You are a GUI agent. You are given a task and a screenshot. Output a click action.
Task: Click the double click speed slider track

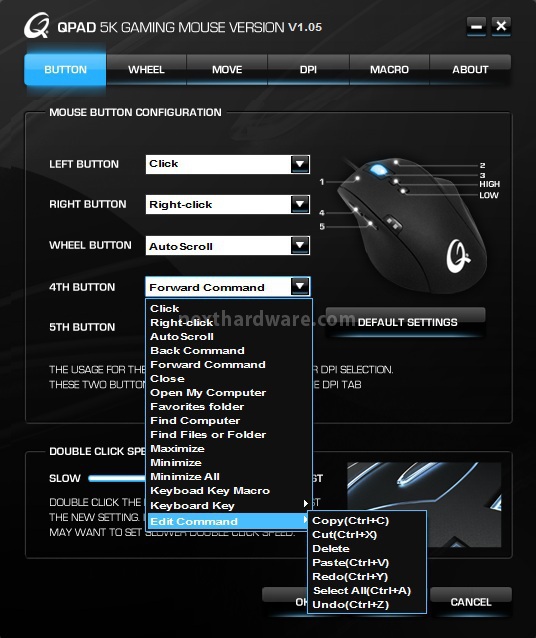[x=116, y=478]
